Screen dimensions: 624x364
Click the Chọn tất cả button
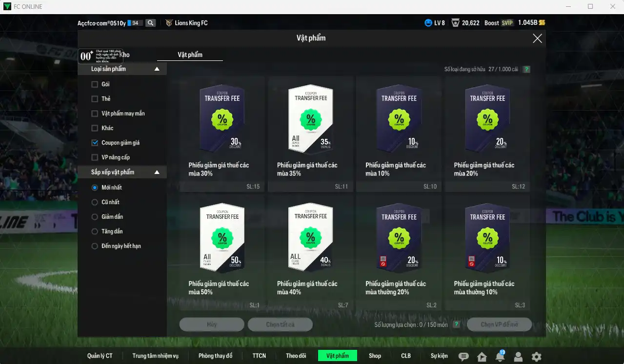[x=280, y=325]
